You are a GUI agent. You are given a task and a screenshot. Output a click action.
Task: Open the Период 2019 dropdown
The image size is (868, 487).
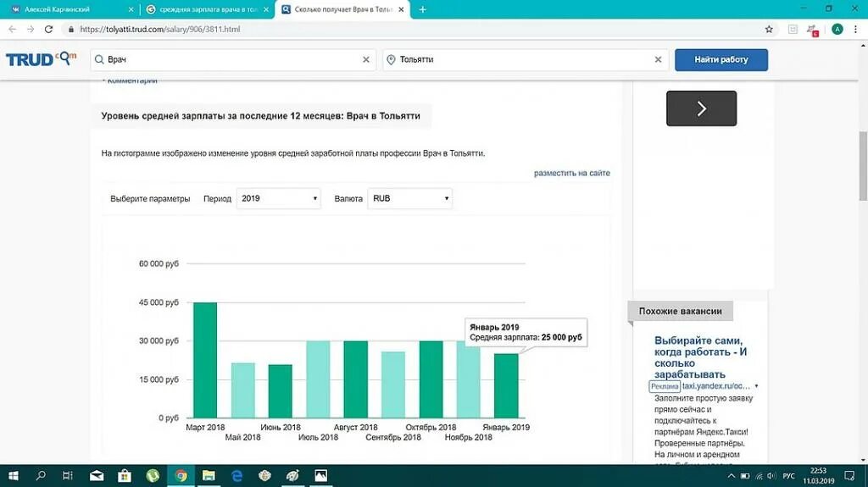click(278, 199)
